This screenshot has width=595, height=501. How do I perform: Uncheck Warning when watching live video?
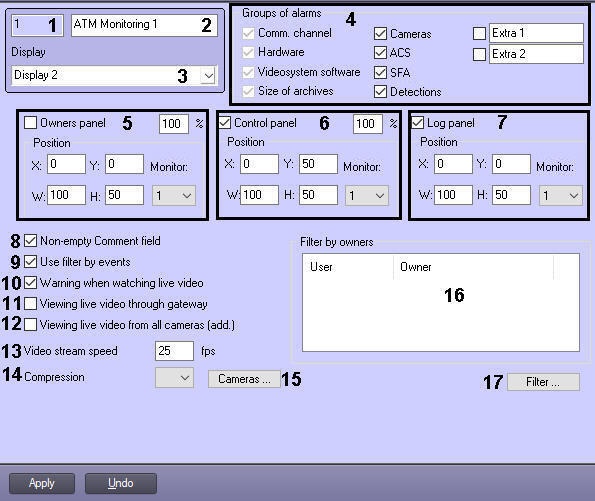pos(30,283)
